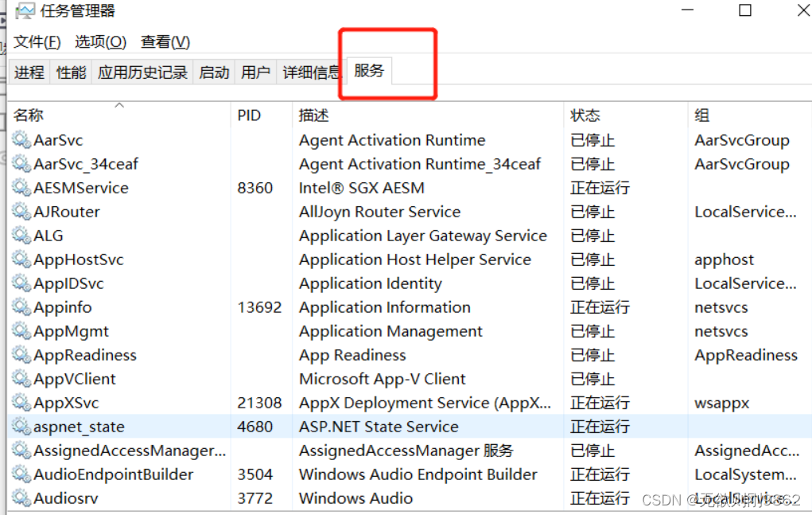The width and height of the screenshot is (812, 515).
Task: Switch to the 用户 tab
Action: tap(255, 72)
